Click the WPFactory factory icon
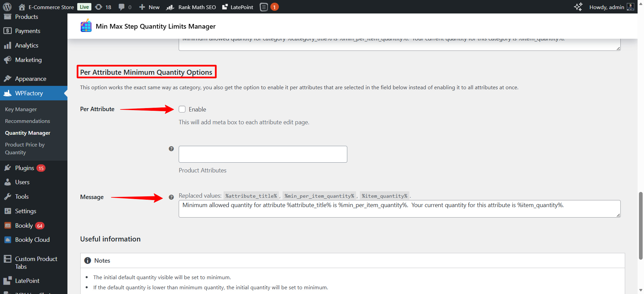644x294 pixels. pyautogui.click(x=7, y=93)
